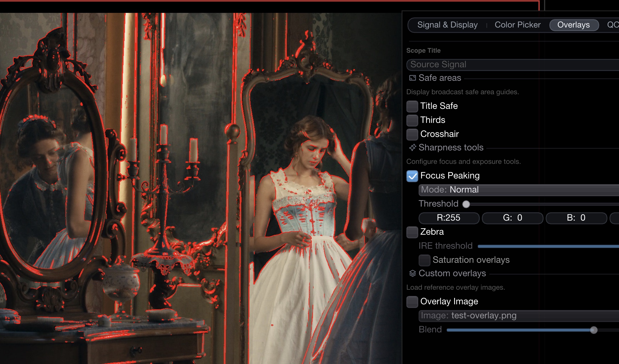Click the Sharpness tools sparkle icon
Image resolution: width=619 pixels, height=364 pixels.
412,147
